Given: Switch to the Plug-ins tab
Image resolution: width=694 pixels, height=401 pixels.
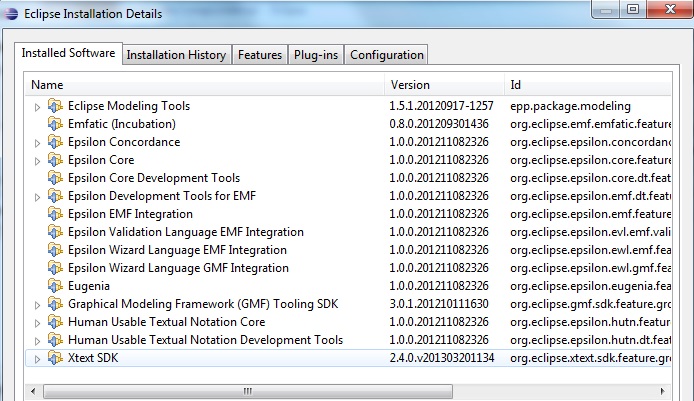Looking at the screenshot, I should click(x=316, y=55).
